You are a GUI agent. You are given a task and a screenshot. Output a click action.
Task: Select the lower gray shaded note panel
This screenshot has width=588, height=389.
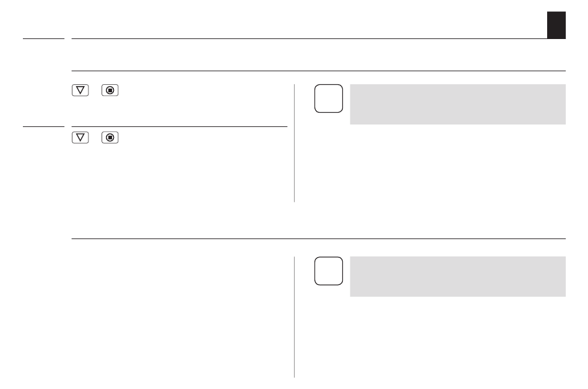[457, 276]
